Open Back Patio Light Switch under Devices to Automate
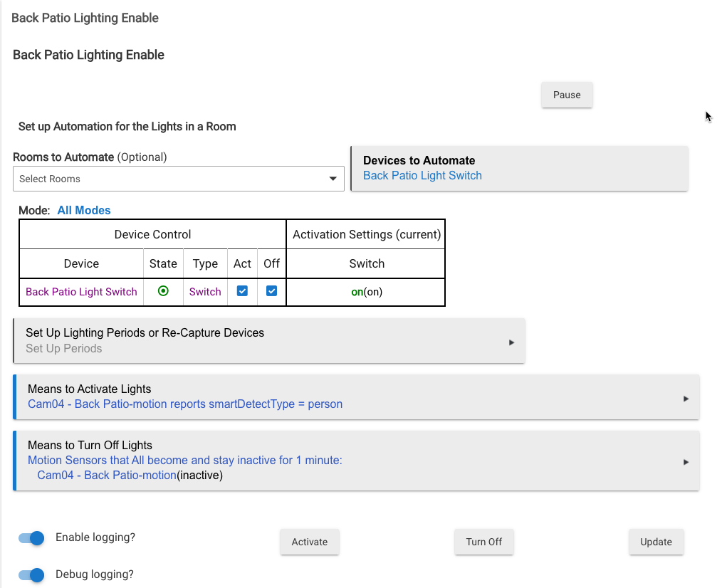722x588 pixels. click(422, 175)
